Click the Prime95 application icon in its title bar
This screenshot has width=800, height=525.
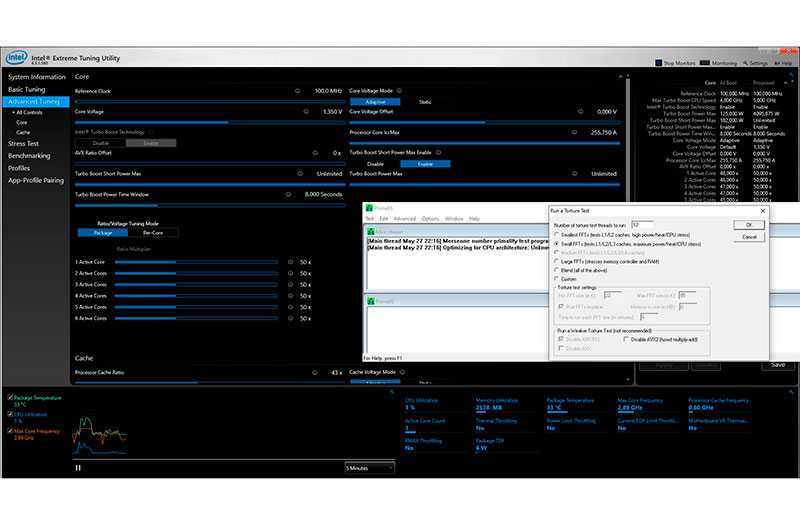coord(369,208)
